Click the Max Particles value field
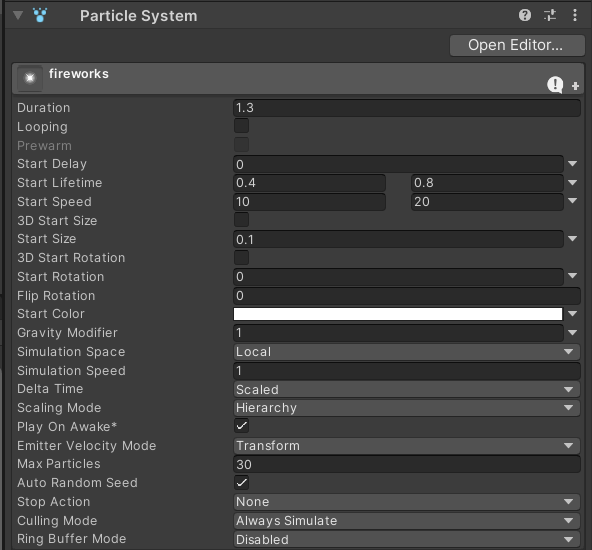The width and height of the screenshot is (592, 550). pyautogui.click(x=407, y=464)
